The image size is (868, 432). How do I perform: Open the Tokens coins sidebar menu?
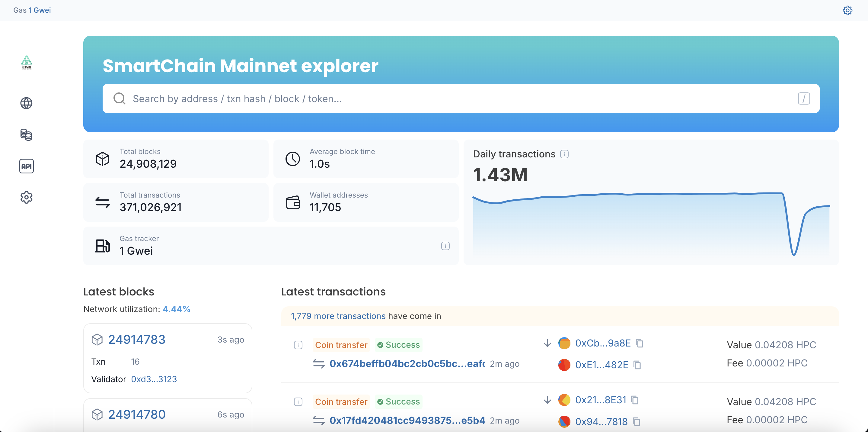click(x=26, y=134)
